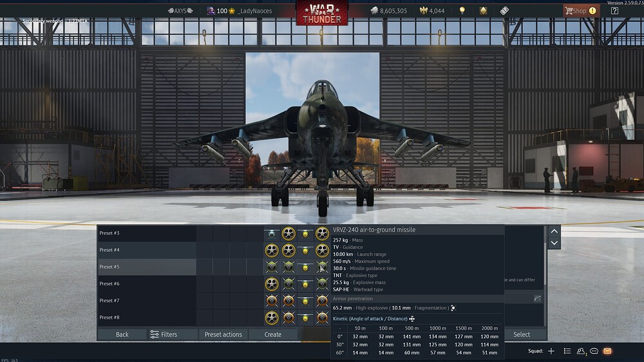Select the fourth slot rocket pod in Preset #4
The image size is (644, 362).
(322, 250)
